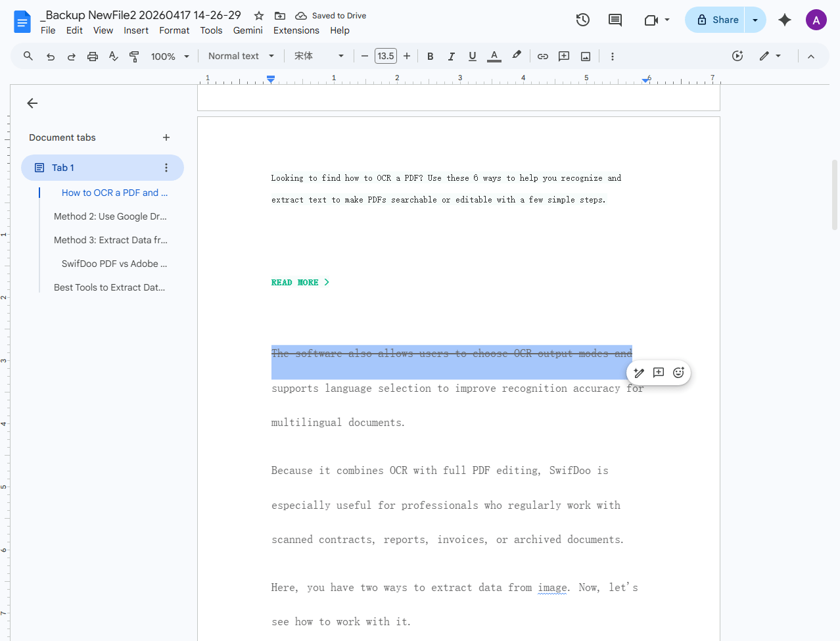
Task: Toggle underline formatting
Action: click(473, 57)
